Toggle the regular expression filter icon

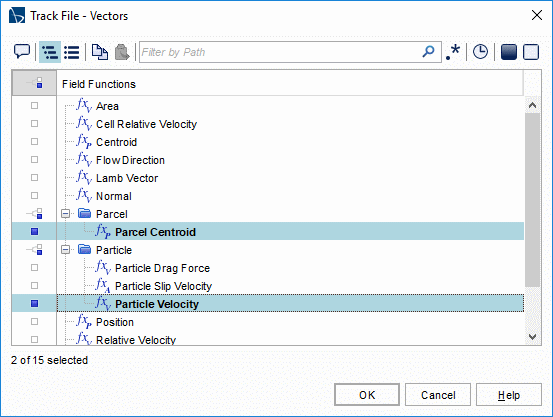[x=453, y=52]
